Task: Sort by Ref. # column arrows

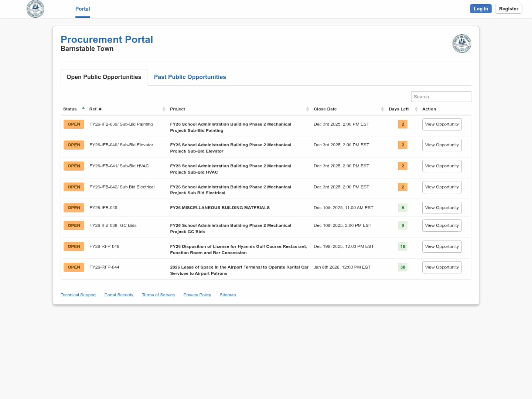Action: 164,109
